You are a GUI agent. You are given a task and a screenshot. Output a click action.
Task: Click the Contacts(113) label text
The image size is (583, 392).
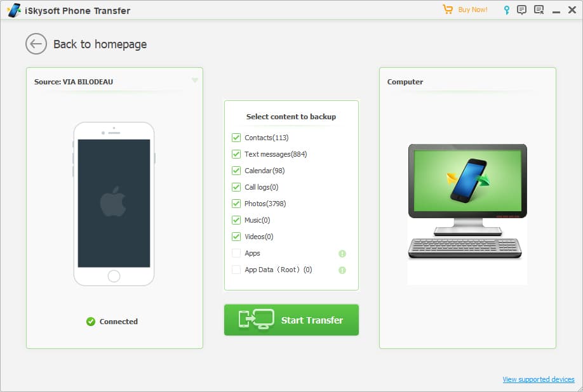(266, 138)
